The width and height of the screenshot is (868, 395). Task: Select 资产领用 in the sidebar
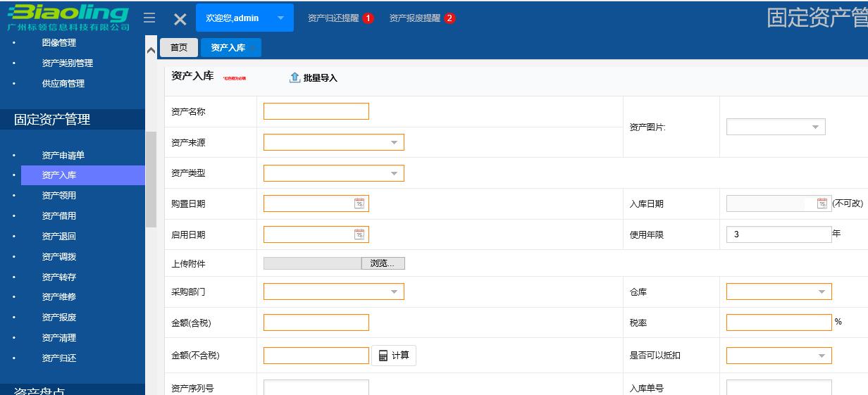(x=59, y=196)
